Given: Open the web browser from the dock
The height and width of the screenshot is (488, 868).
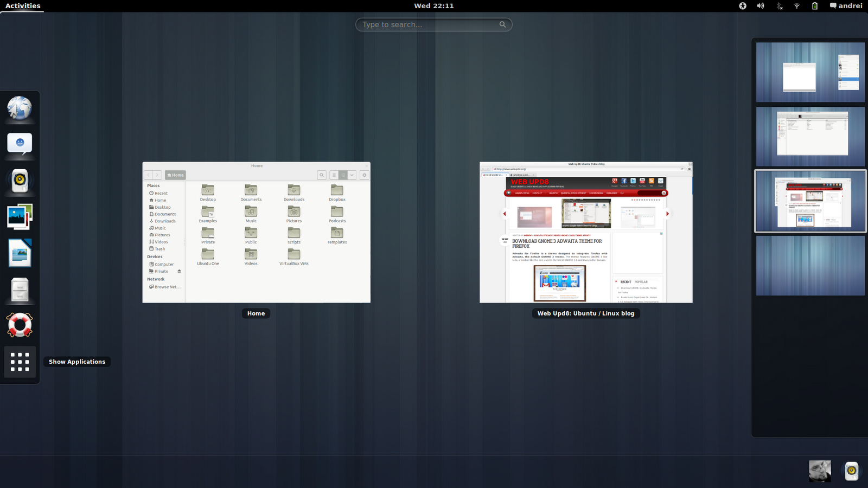Looking at the screenshot, I should (20, 108).
